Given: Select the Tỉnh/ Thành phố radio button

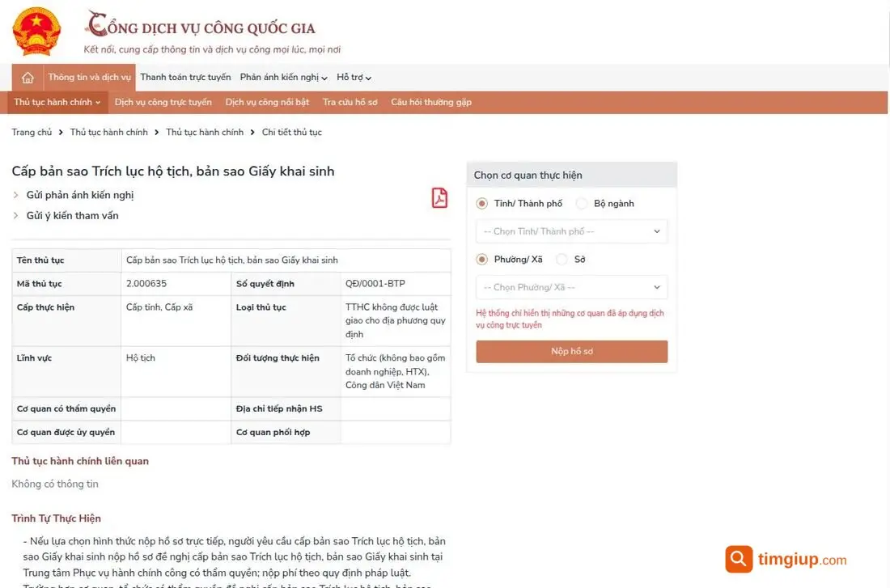Looking at the screenshot, I should [482, 203].
